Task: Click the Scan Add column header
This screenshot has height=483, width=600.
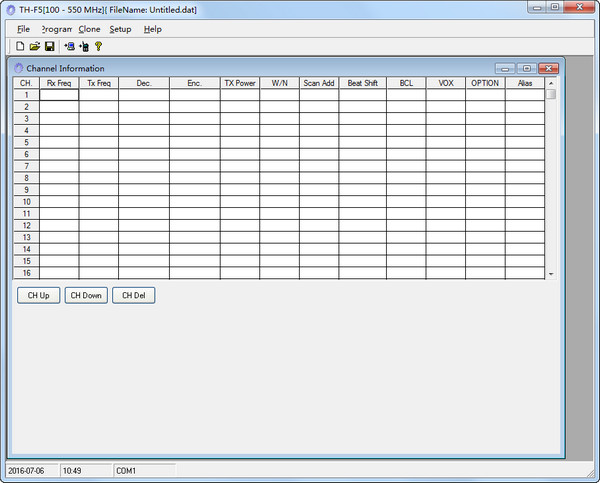Action: tap(319, 83)
